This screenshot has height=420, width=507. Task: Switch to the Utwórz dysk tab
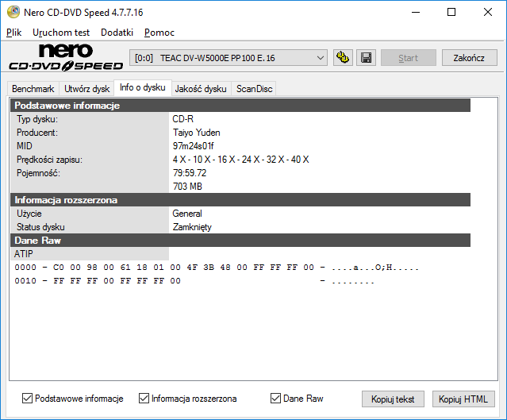tap(86, 89)
